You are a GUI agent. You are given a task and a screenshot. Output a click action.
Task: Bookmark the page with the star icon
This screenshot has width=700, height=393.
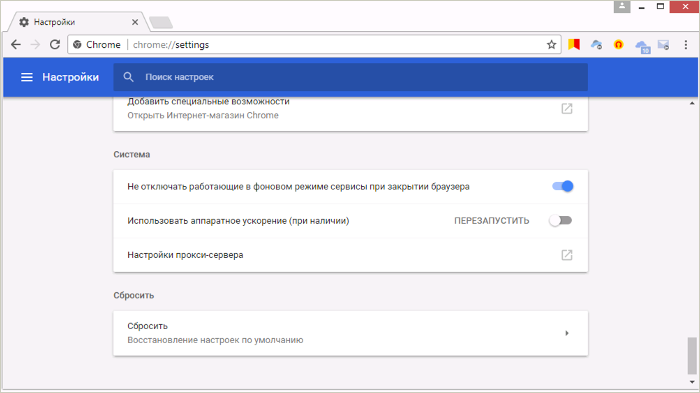551,45
